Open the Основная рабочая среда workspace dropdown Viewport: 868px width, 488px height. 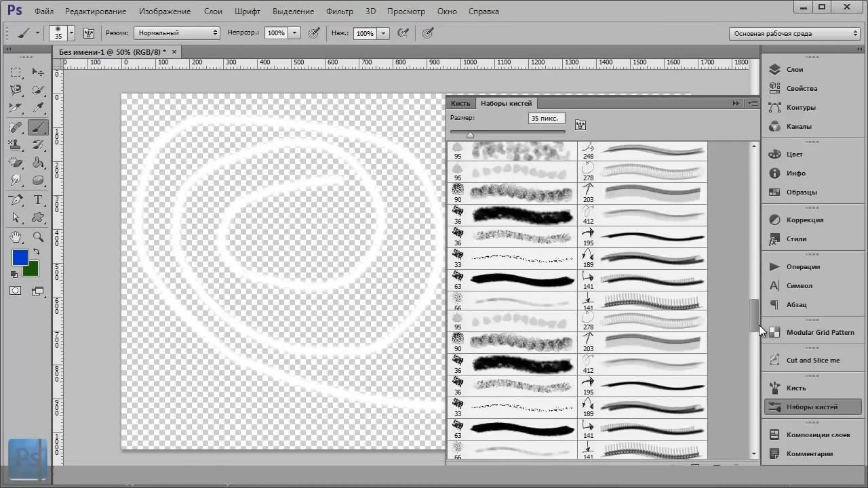[795, 33]
